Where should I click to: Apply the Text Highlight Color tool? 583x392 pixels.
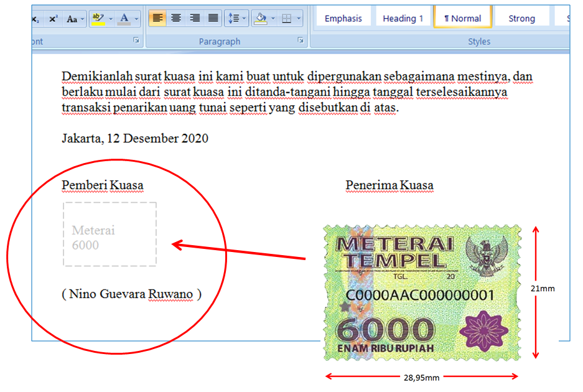coord(96,16)
